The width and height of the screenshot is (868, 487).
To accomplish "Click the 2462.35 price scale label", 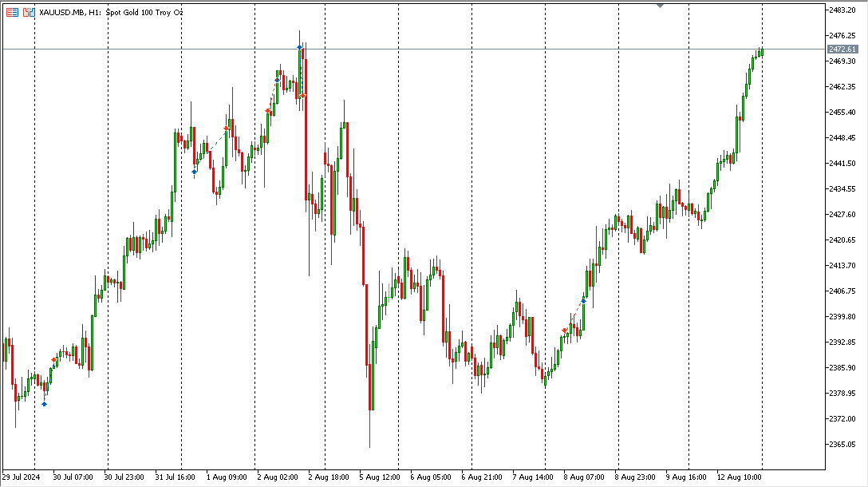I will pos(842,86).
